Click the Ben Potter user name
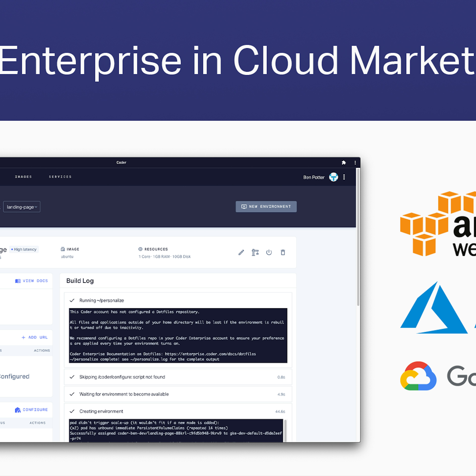 click(314, 177)
